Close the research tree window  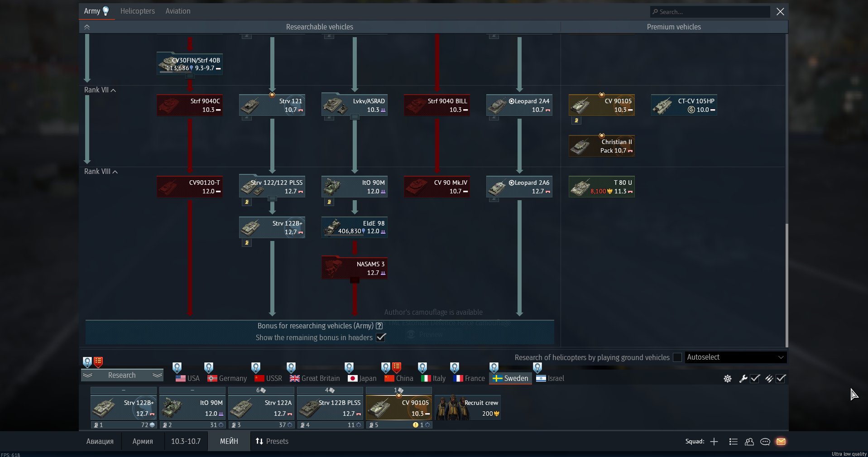point(780,12)
